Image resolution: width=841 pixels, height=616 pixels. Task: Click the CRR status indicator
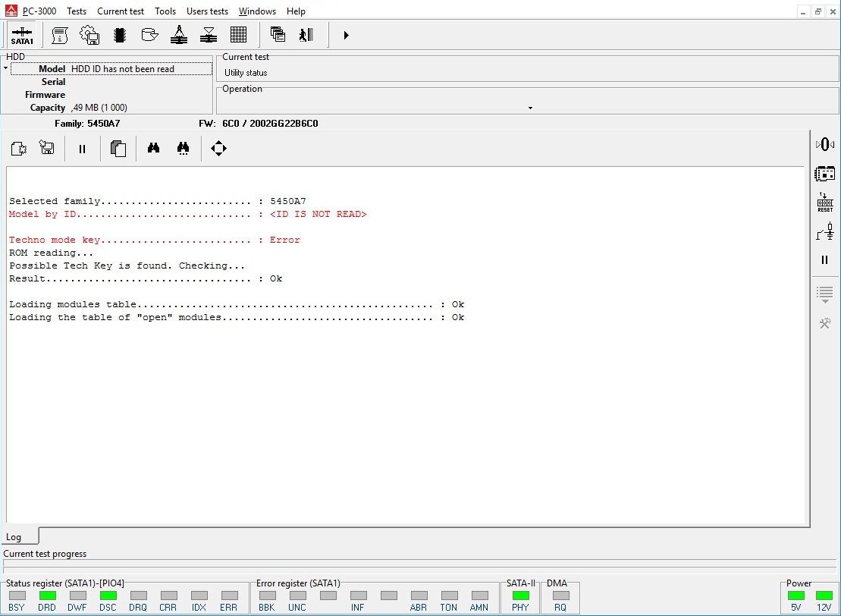pos(168,595)
